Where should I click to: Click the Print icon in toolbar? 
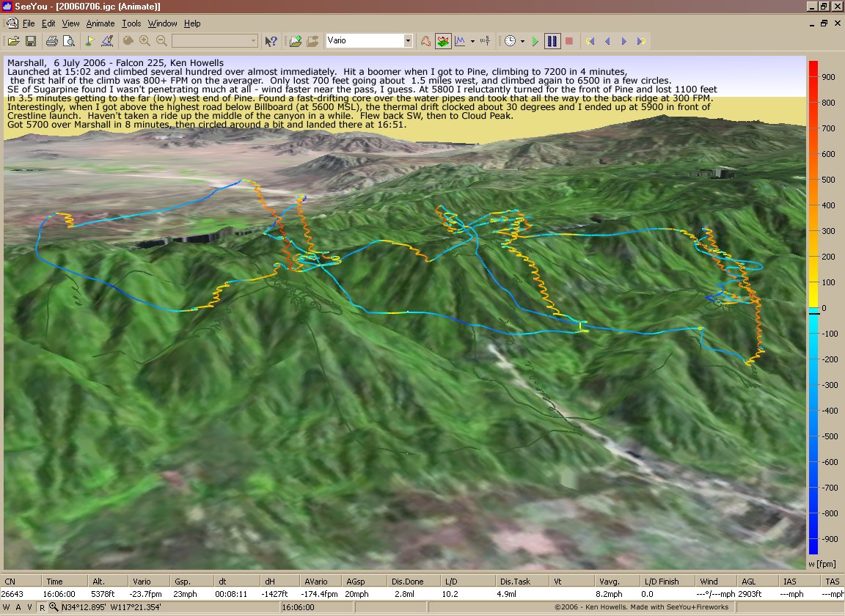(51, 41)
